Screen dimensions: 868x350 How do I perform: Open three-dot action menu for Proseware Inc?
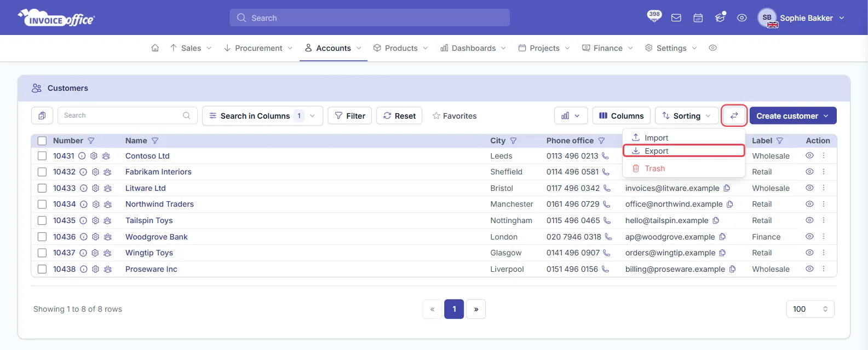(824, 269)
